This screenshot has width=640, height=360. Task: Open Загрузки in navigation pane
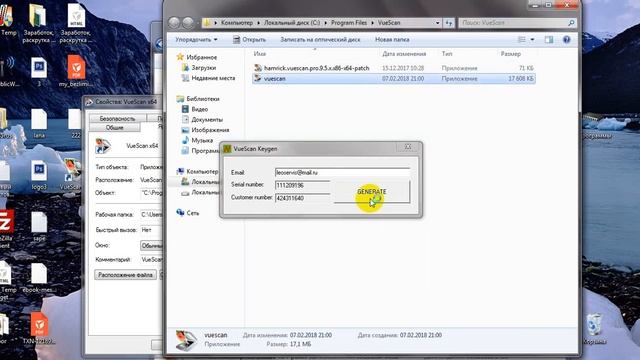point(204,68)
